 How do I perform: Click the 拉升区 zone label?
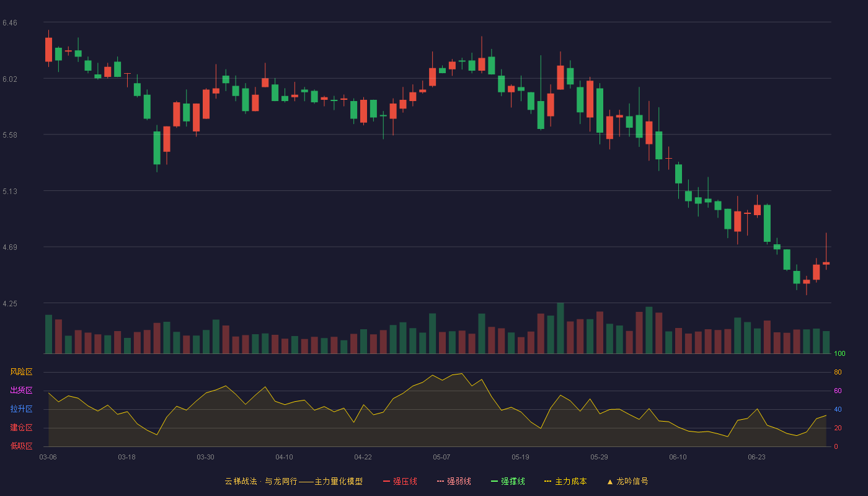click(x=21, y=409)
